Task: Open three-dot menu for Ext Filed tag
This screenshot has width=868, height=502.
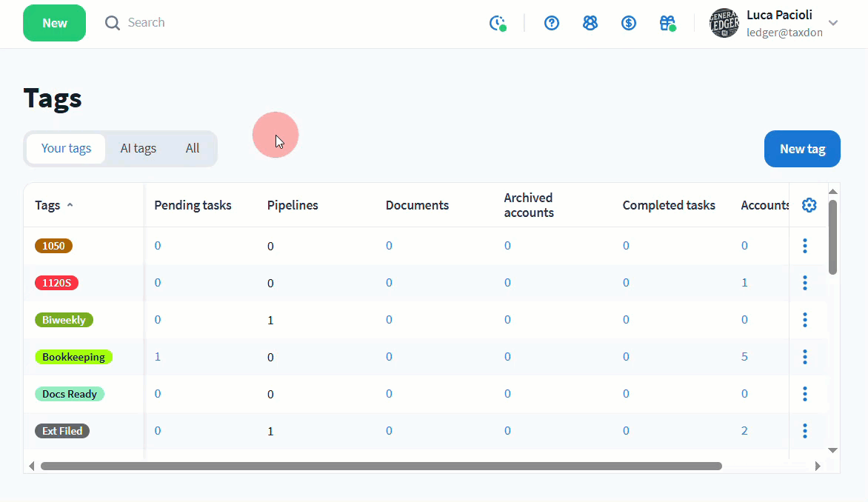Action: coord(805,431)
